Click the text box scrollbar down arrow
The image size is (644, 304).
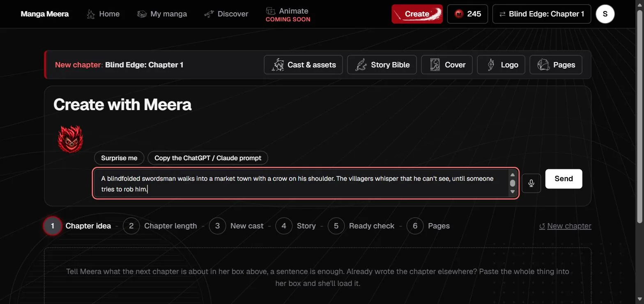coord(513,192)
